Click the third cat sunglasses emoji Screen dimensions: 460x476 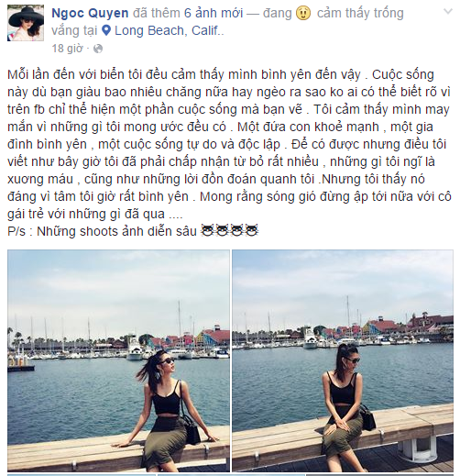pos(237,230)
